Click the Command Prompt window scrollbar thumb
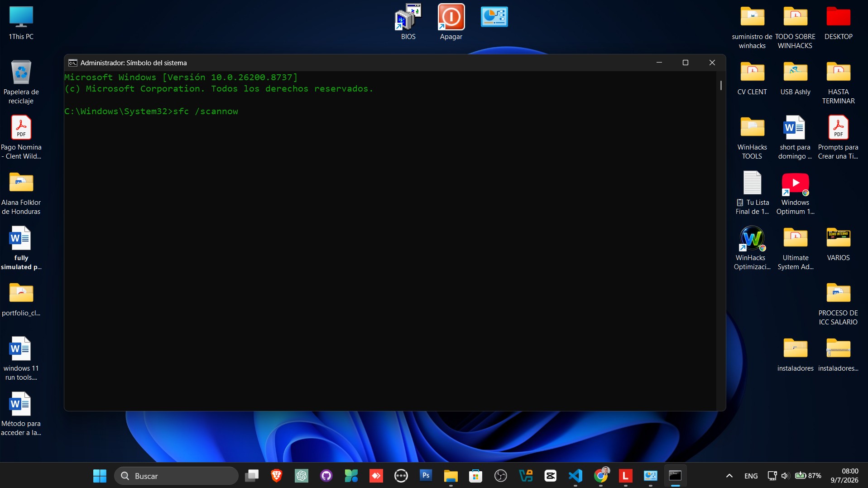The image size is (868, 488). [x=721, y=85]
